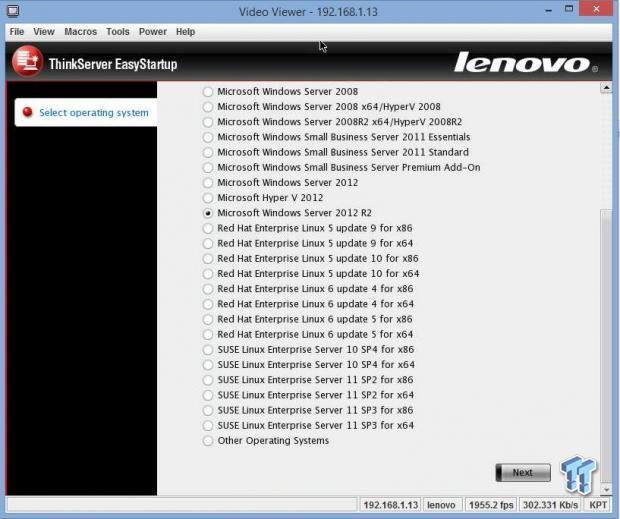Screen dimensions: 620x519
Task: Open the File menu
Action: [x=17, y=32]
